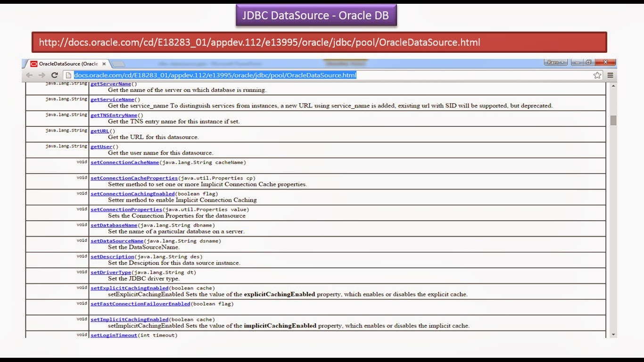
Task: Click the Oracle favicon on tab
Action: [x=33, y=64]
